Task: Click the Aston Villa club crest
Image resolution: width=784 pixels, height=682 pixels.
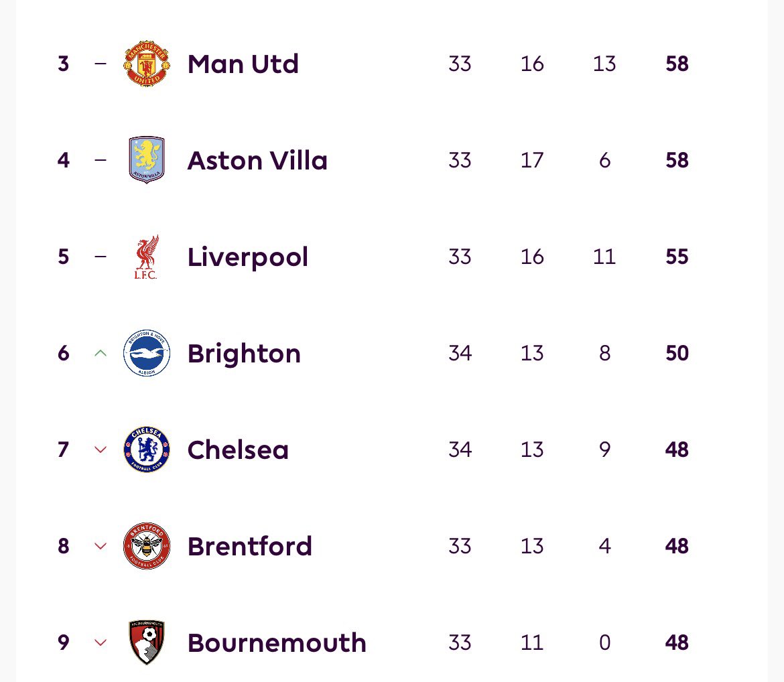Action: click(x=147, y=160)
